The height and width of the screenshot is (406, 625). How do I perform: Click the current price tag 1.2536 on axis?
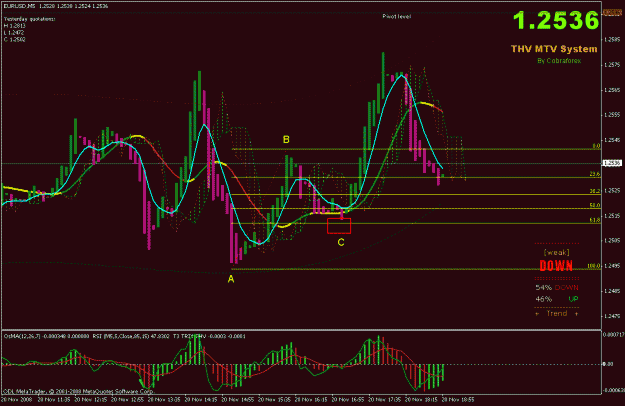click(612, 163)
